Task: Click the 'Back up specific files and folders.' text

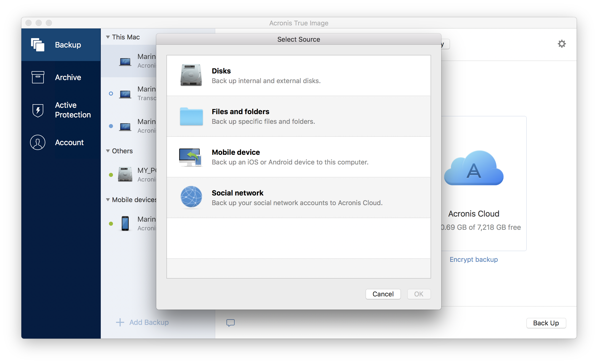Action: (x=263, y=122)
